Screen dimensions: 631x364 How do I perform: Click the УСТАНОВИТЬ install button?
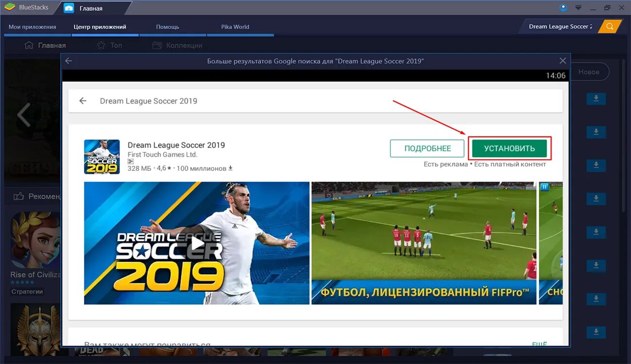point(509,149)
